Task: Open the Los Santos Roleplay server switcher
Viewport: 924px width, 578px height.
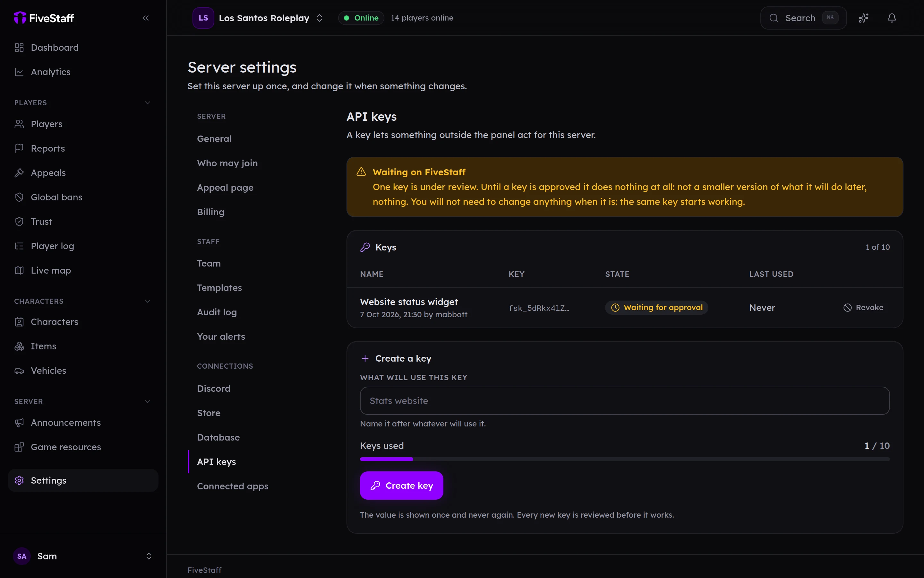Action: 259,18
